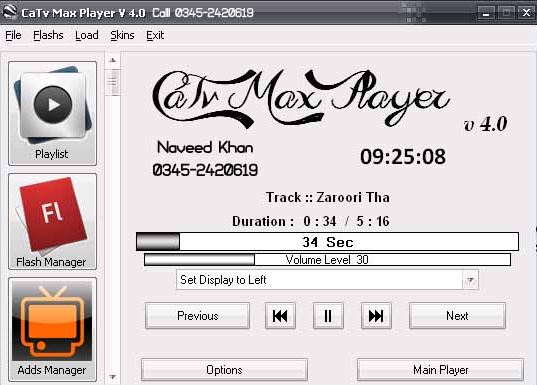The image size is (537, 385).
Task: Click the Duration 0:34 / 5:16 text
Action: point(311,221)
